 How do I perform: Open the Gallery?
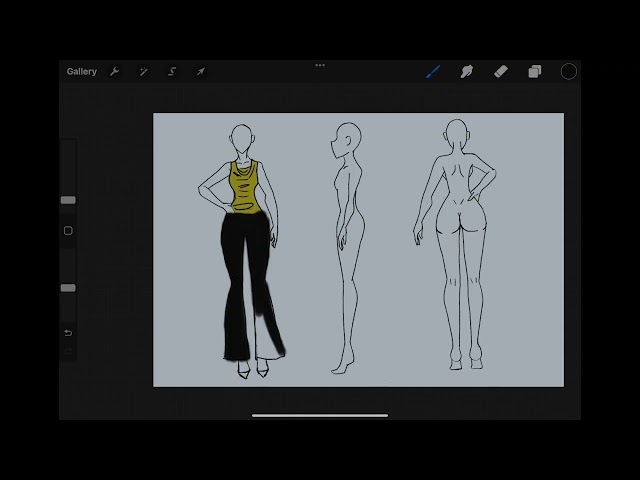(82, 71)
